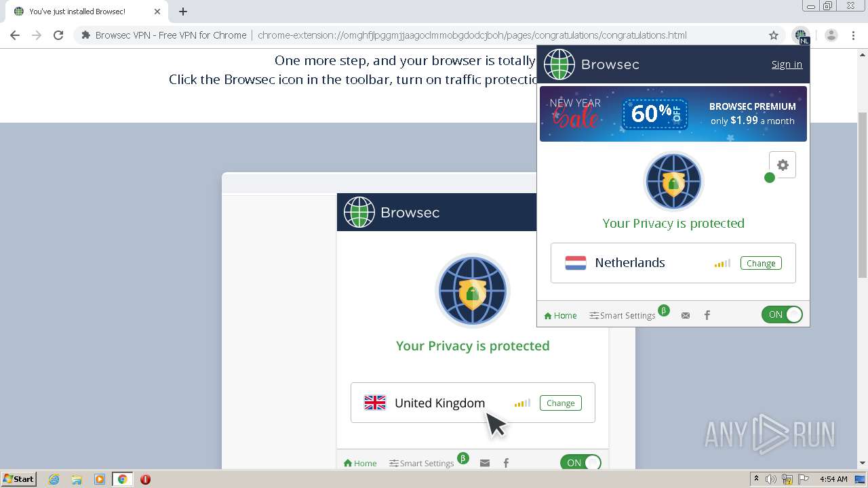
Task: Click the Netherlands flag icon
Action: coord(576,263)
